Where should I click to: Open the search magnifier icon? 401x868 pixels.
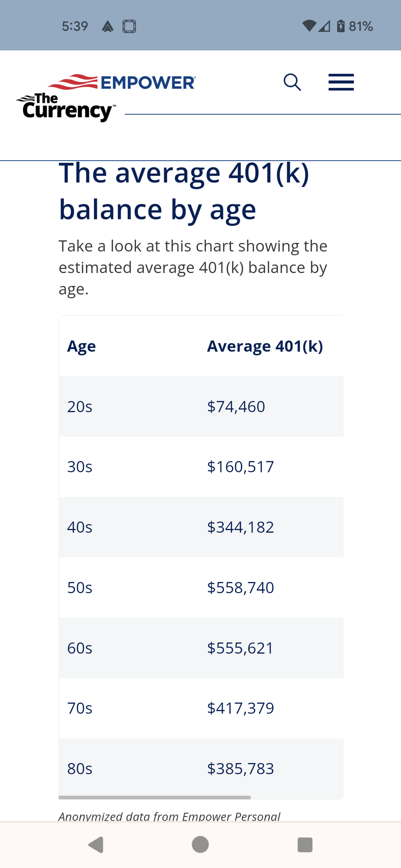pos(292,82)
